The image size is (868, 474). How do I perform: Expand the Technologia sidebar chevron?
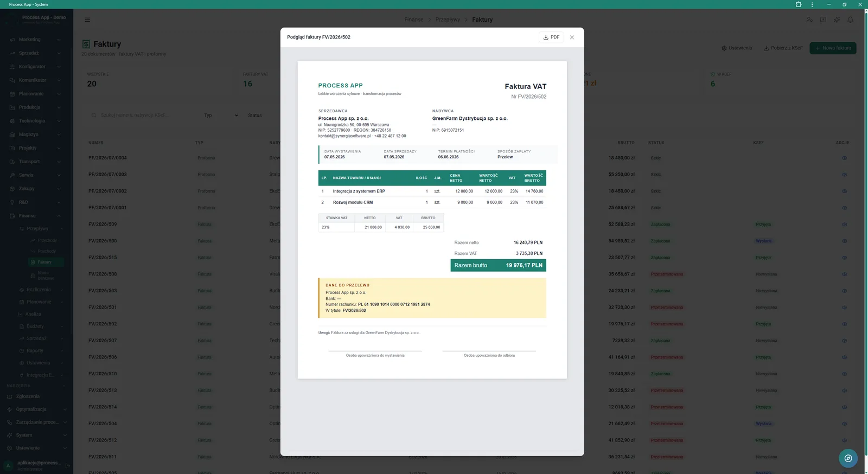pos(59,121)
